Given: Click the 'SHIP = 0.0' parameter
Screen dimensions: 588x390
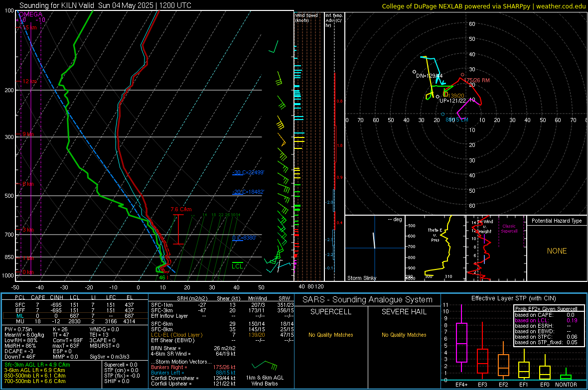Looking at the screenshot, I should 117,381.
